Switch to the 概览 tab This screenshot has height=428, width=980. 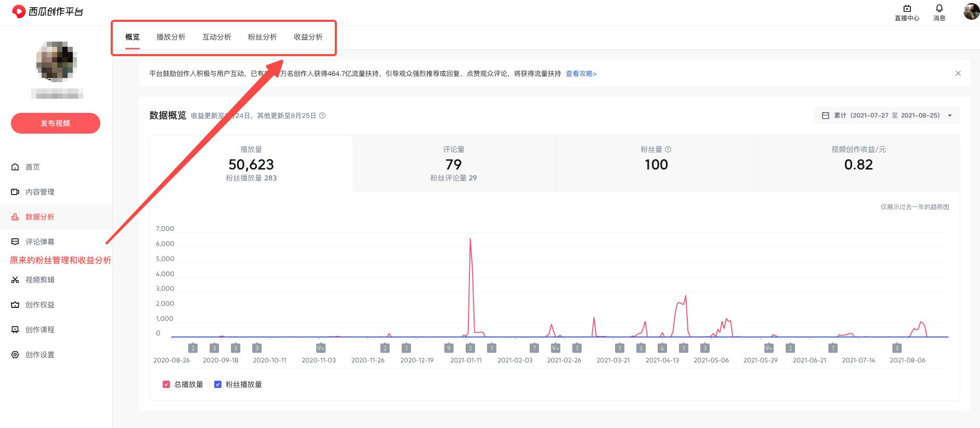[x=133, y=37]
